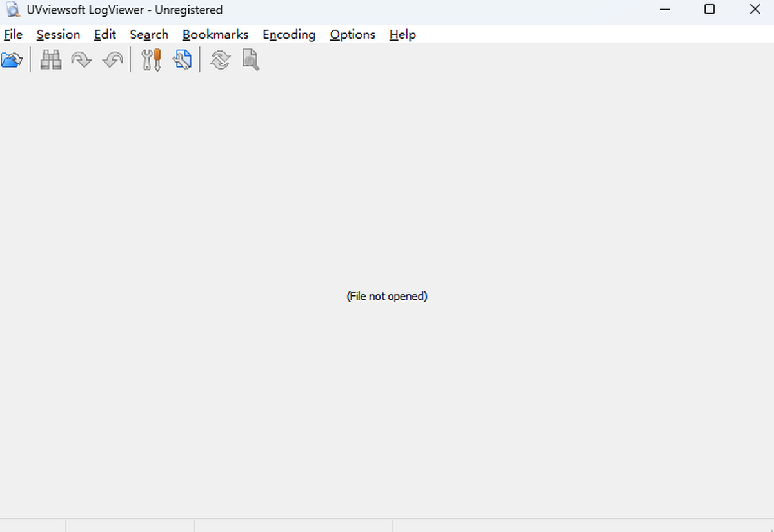The image size is (774, 532).
Task: Open the Edit menu
Action: [104, 34]
